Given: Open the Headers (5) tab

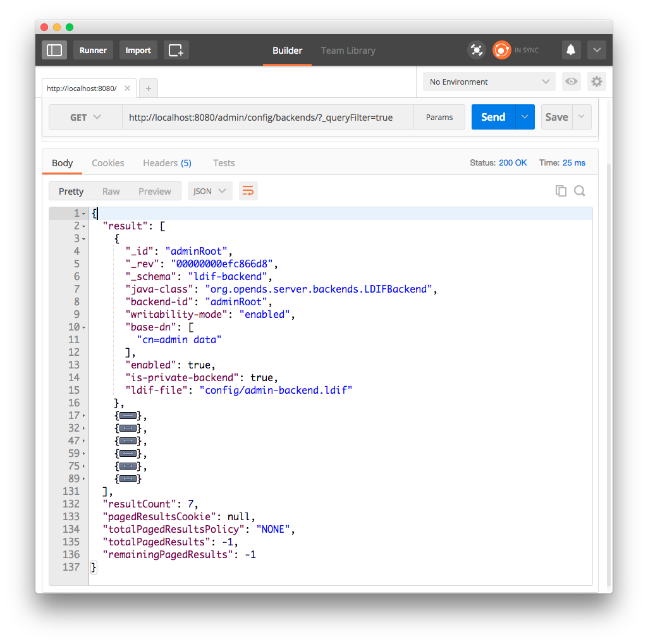Looking at the screenshot, I should point(166,162).
